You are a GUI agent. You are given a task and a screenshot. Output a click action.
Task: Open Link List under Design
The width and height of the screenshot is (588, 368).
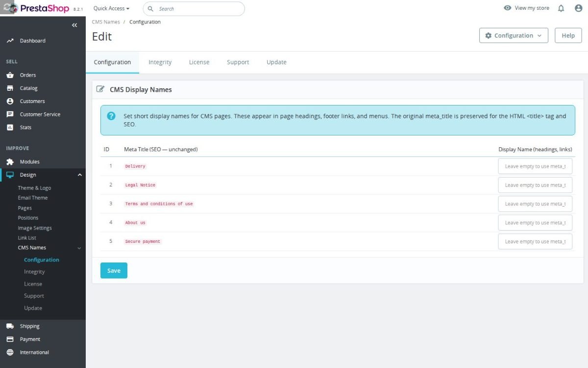27,238
